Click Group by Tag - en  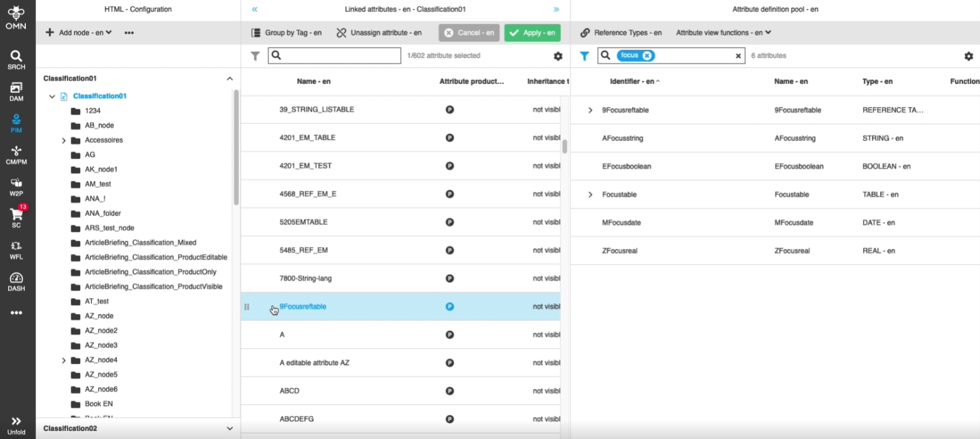[x=286, y=32]
